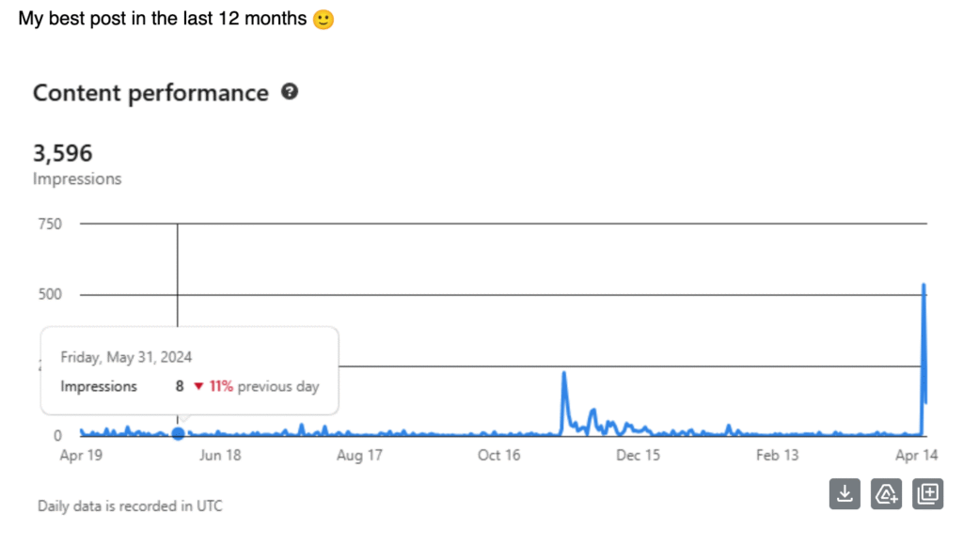Viewport: 963px width, 560px height.
Task: Click the Aug 17 axis label
Action: coord(359,456)
